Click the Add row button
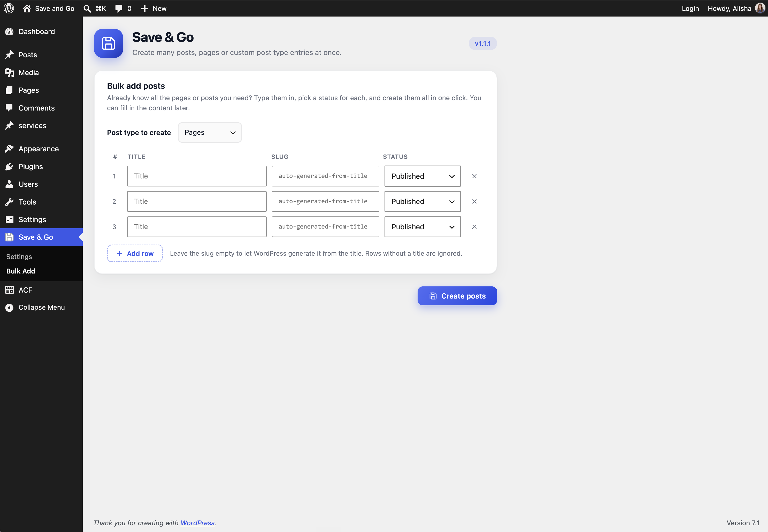Viewport: 768px width, 532px height. tap(135, 253)
